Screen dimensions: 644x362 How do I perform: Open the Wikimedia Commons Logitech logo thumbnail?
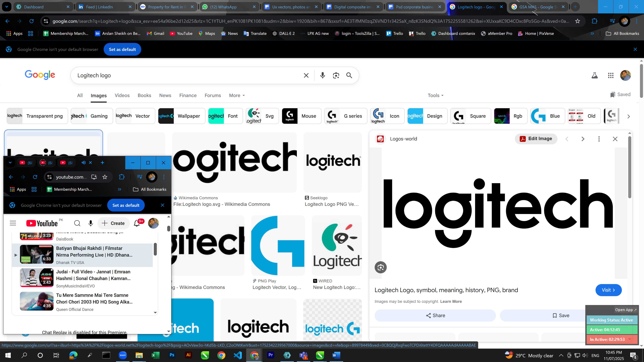click(234, 162)
